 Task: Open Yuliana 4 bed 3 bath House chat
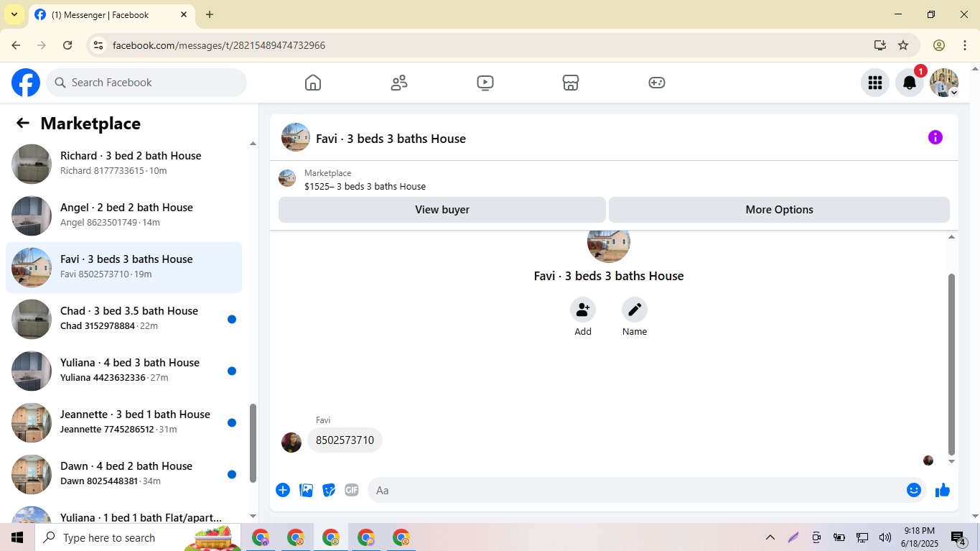pyautogui.click(x=123, y=371)
